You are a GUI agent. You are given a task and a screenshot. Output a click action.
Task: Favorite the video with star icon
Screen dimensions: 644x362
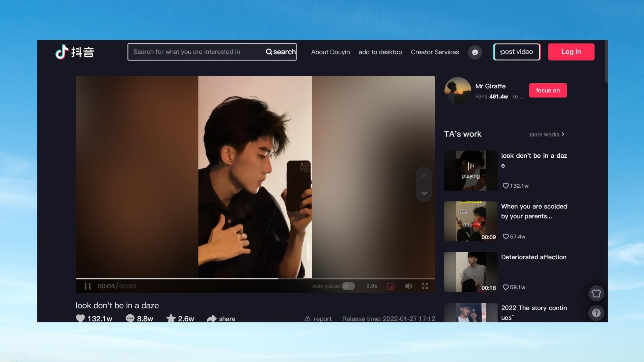tap(171, 318)
